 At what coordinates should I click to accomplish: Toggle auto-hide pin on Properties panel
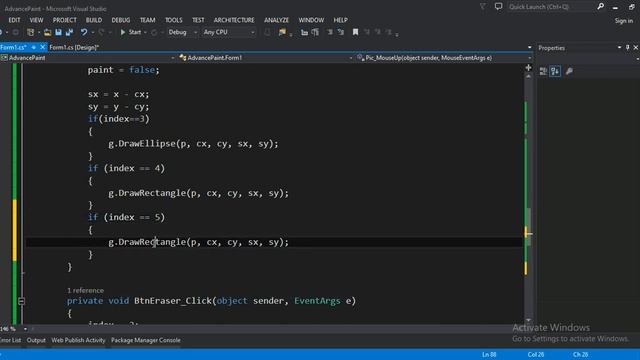[x=628, y=48]
